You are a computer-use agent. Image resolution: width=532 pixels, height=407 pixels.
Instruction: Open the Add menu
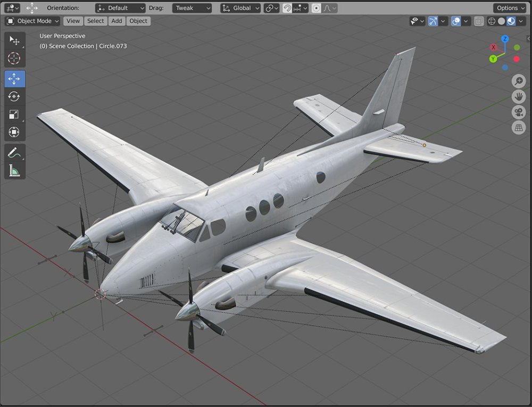click(117, 21)
